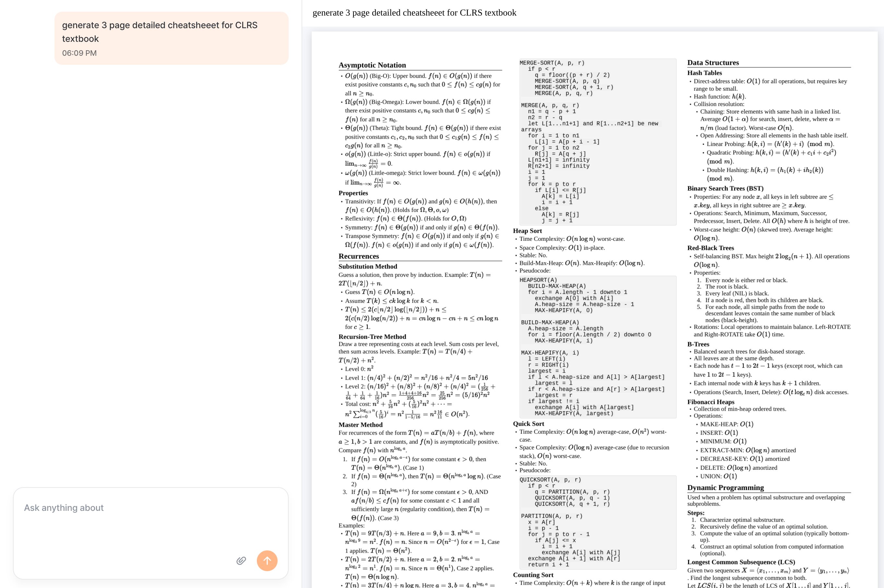Select the MERGE-SORT pseudocode block
This screenshot has height=588, width=884.
[596, 143]
